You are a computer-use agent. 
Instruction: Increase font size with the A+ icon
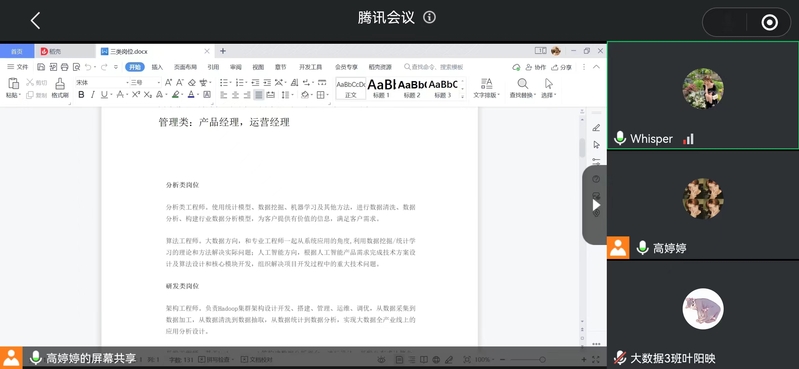[x=168, y=82]
